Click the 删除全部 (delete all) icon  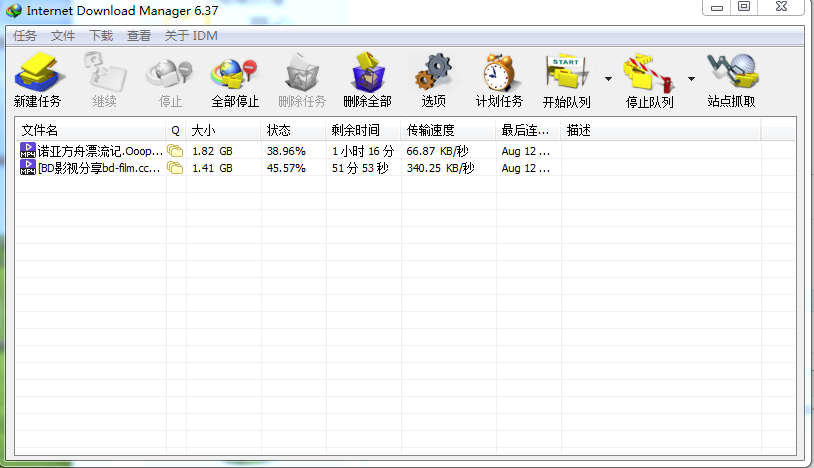click(368, 72)
